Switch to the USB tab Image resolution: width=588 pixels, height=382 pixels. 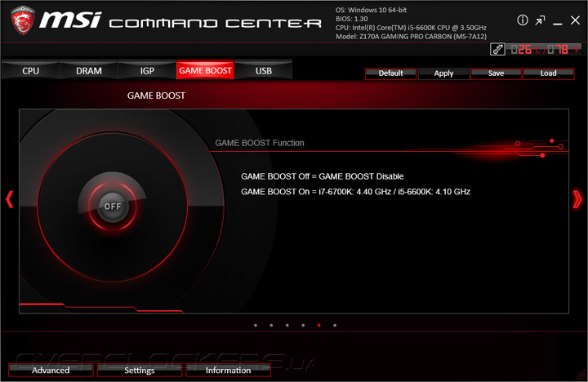point(264,71)
